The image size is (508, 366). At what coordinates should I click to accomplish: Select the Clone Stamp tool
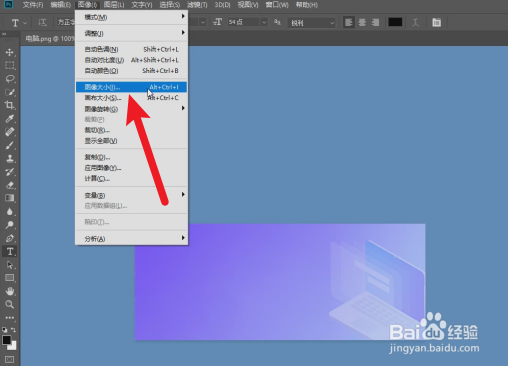[10, 159]
